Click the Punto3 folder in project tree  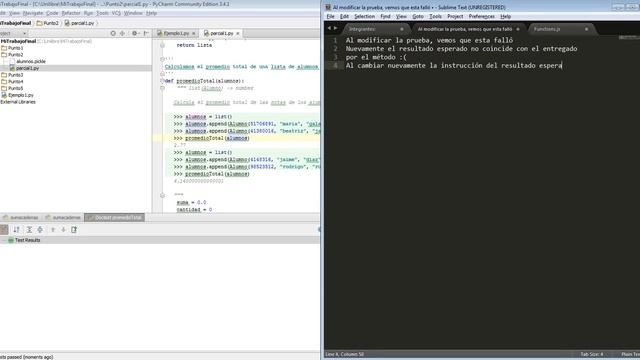point(12,75)
